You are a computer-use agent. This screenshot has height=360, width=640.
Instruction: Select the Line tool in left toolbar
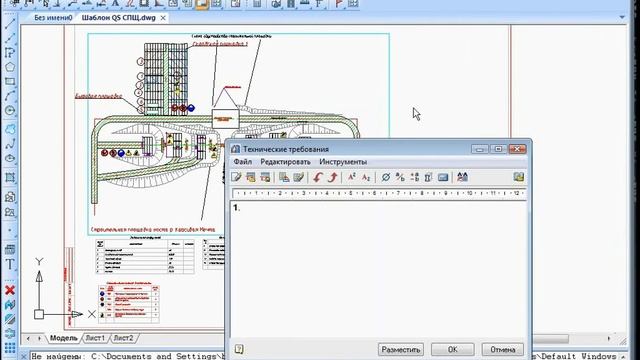coord(10,24)
